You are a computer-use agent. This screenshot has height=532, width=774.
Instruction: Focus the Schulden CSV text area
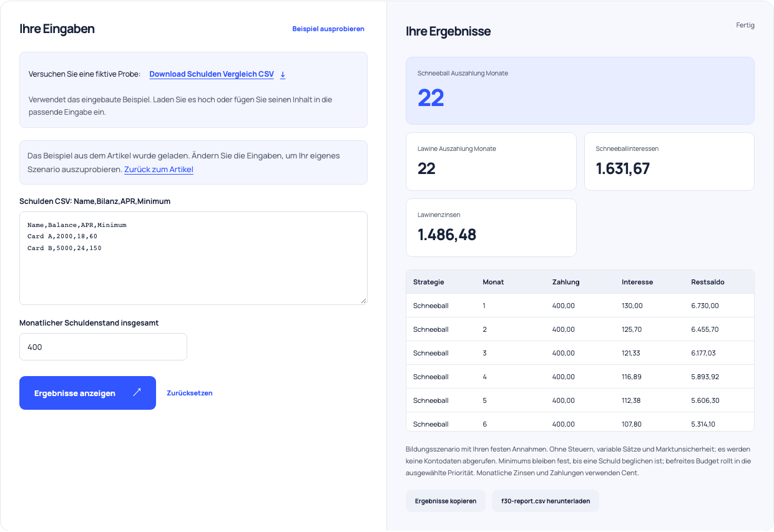point(193,258)
